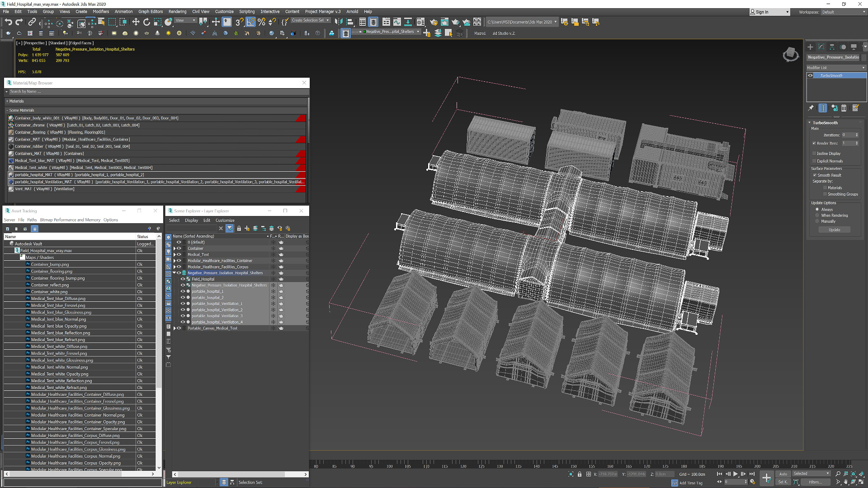Toggle TurboSmooth modifier eye visibility

click(811, 75)
